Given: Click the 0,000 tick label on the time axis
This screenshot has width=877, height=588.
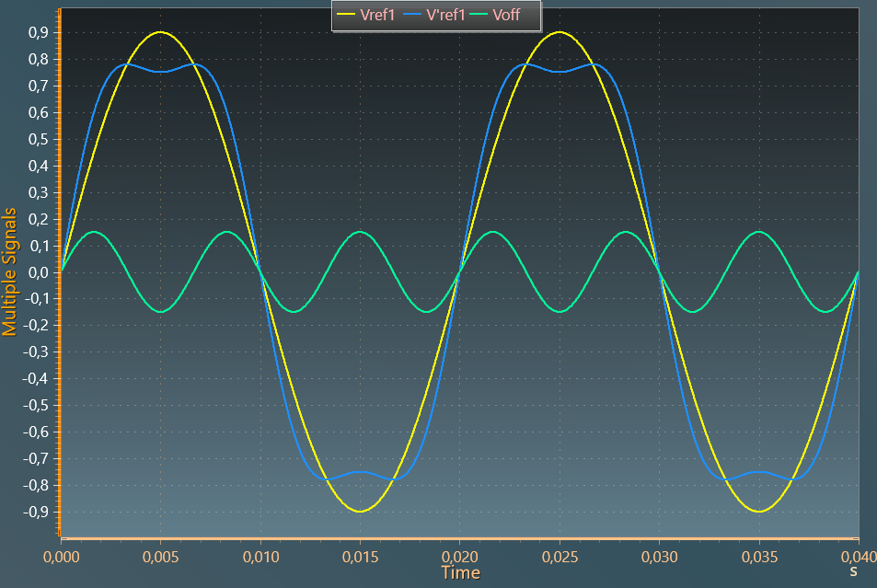Looking at the screenshot, I should 61,556.
